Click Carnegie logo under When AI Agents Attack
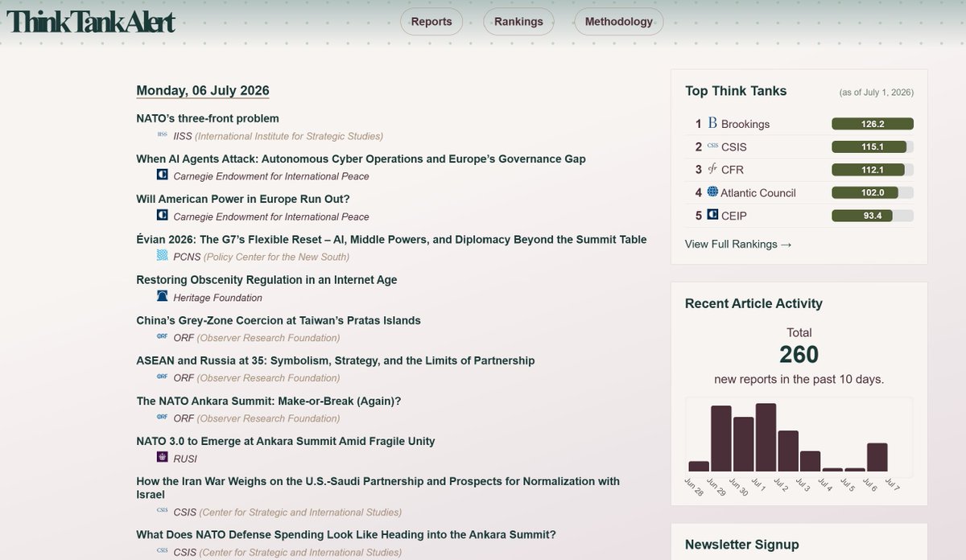 click(x=162, y=176)
